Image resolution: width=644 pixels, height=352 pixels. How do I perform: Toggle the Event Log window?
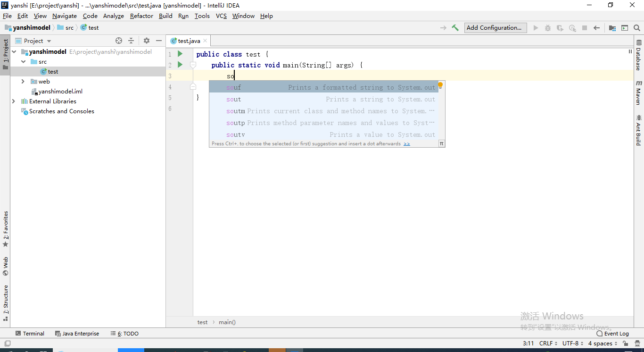pyautogui.click(x=612, y=334)
